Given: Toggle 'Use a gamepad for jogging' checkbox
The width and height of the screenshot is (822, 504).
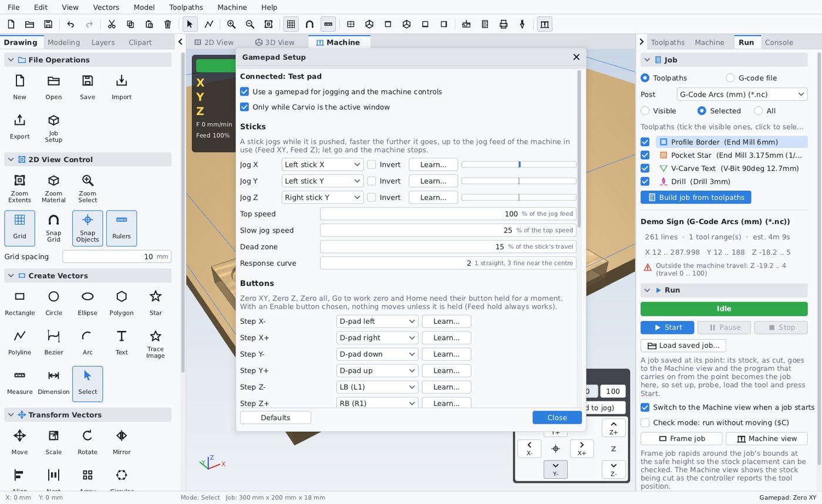Looking at the screenshot, I should tap(244, 92).
